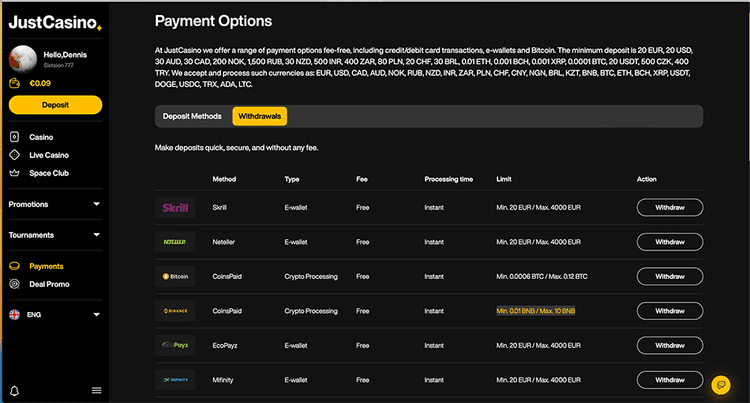Click the Mifinity logo
The height and width of the screenshot is (403, 750).
(x=175, y=380)
